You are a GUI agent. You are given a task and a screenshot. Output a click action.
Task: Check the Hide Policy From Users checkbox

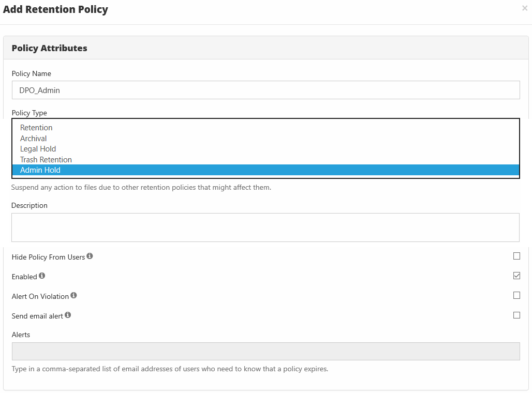click(516, 256)
